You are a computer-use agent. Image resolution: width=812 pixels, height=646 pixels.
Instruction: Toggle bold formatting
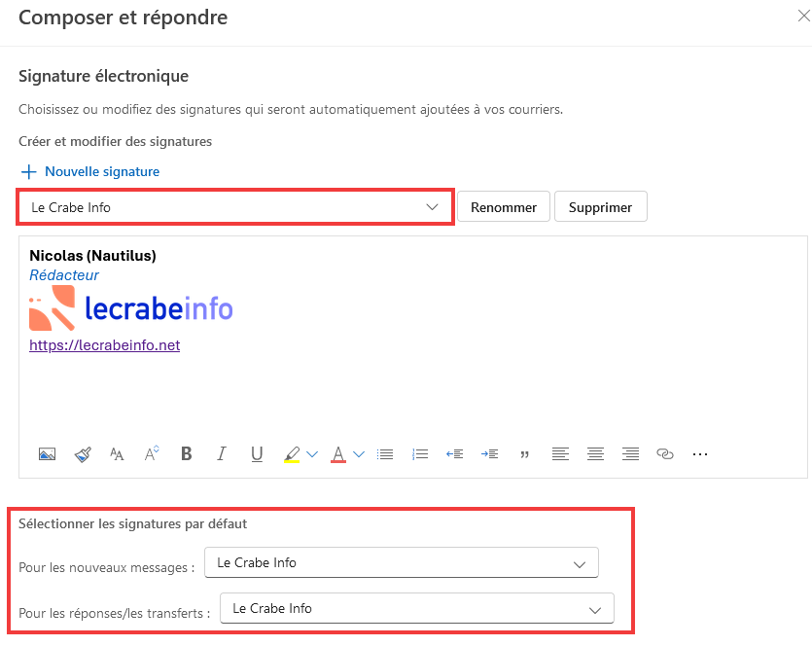(187, 453)
